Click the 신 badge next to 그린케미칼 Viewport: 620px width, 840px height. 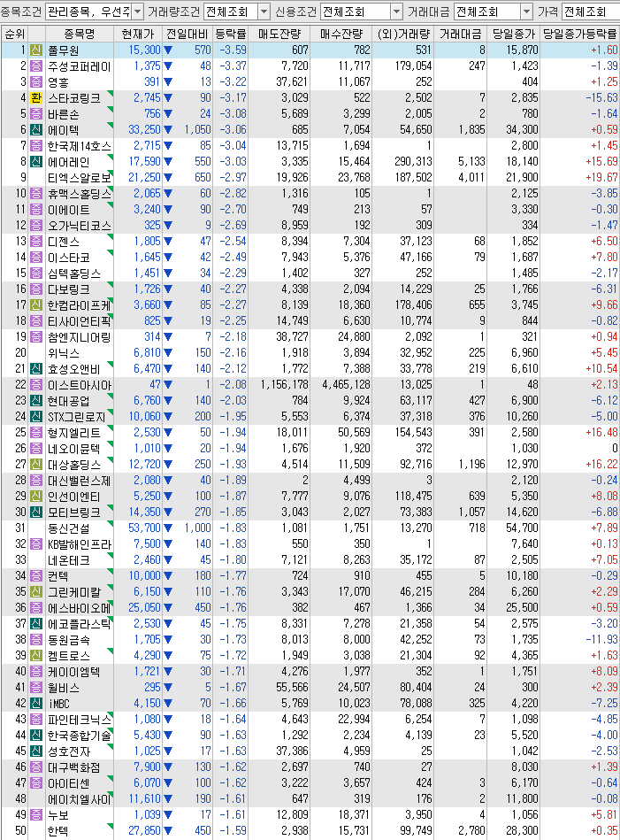coord(35,591)
